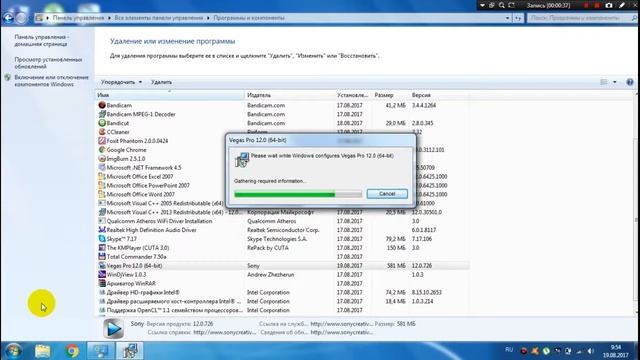Click the installer taskbar button
This screenshot has height=360, width=640.
130,351
